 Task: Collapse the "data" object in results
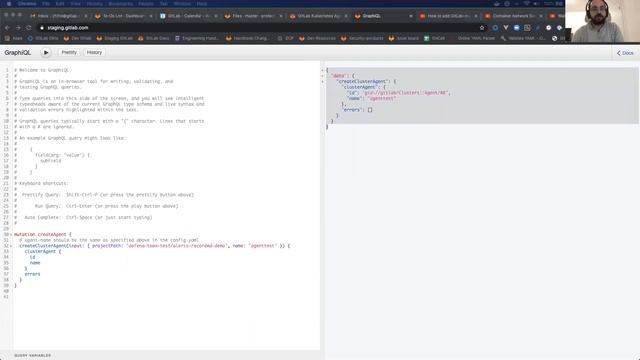(x=322, y=76)
